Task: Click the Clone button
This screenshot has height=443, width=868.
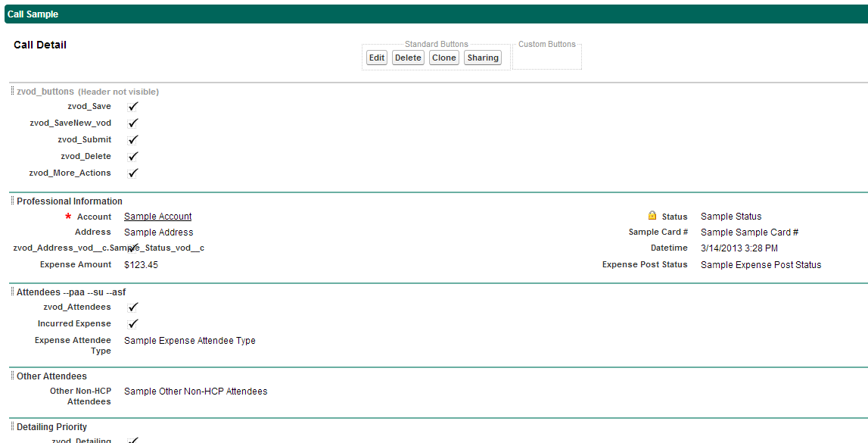Action: coord(444,58)
